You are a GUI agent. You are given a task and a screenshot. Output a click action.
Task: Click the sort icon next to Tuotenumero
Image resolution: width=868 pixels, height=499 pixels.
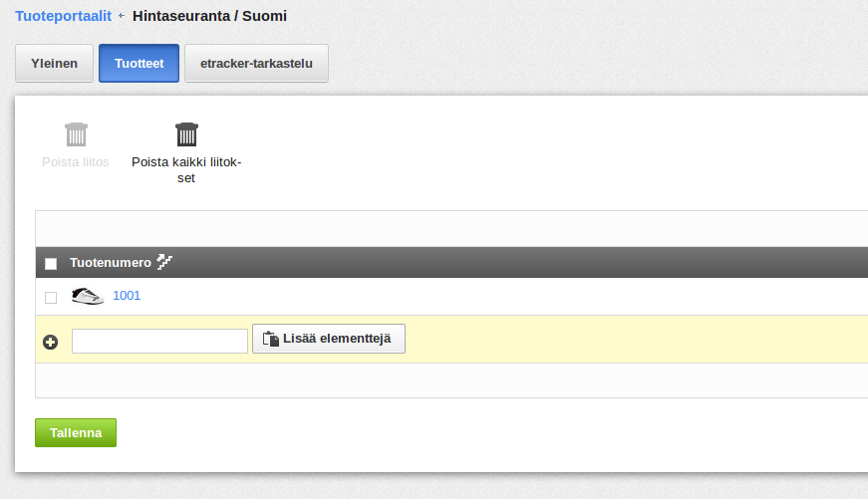164,262
